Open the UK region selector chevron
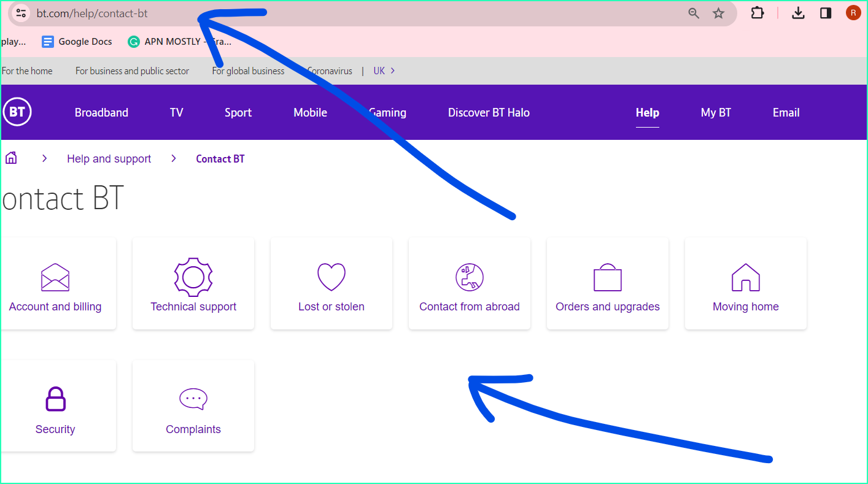 pos(392,71)
